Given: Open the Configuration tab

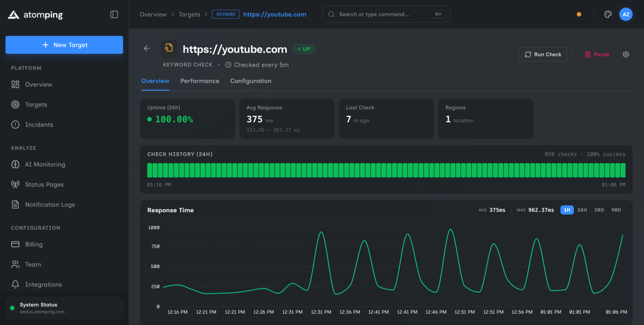Looking at the screenshot, I should (x=251, y=81).
